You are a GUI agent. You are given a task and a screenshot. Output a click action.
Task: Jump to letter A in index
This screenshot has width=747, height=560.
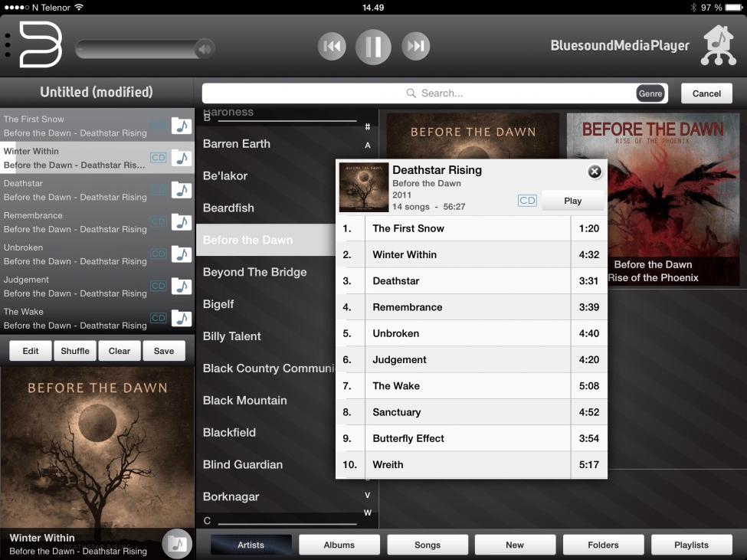368,146
